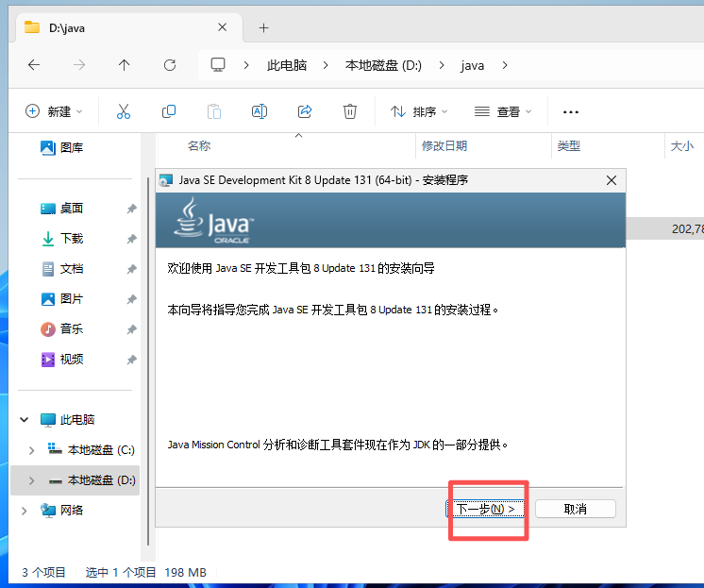The image size is (704, 588).
Task: Click the Delete trash icon
Action: (x=350, y=111)
